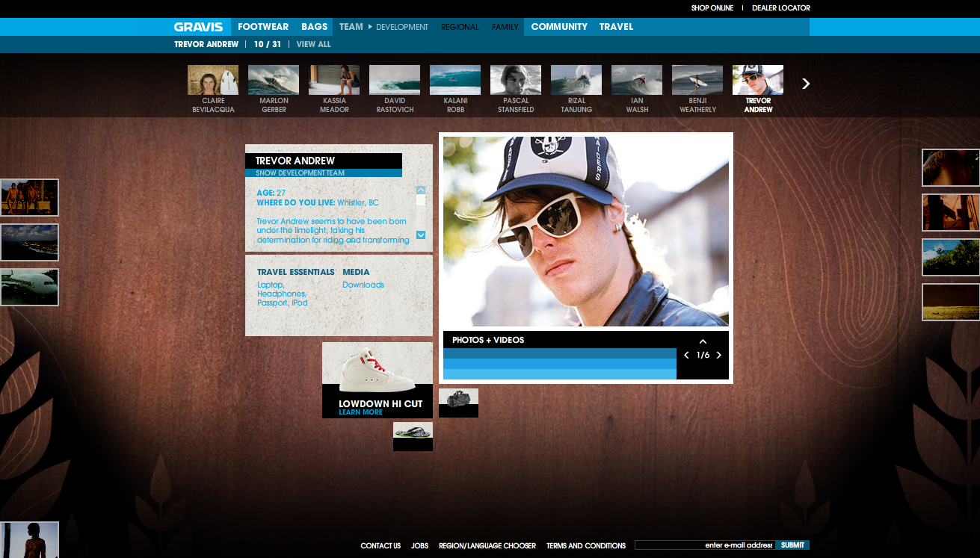This screenshot has width=980, height=558.
Task: Open right side golden field photo
Action: pyautogui.click(x=951, y=302)
